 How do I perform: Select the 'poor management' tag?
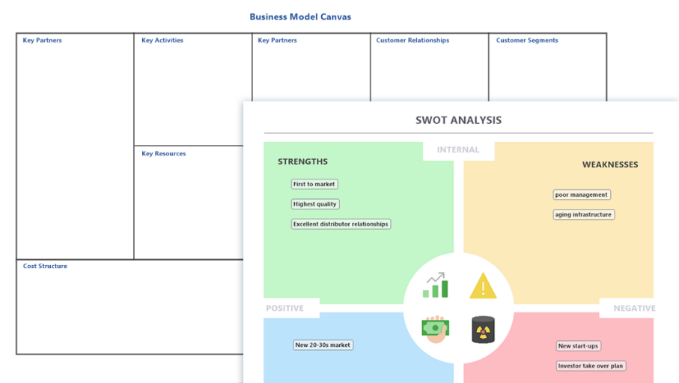(582, 195)
